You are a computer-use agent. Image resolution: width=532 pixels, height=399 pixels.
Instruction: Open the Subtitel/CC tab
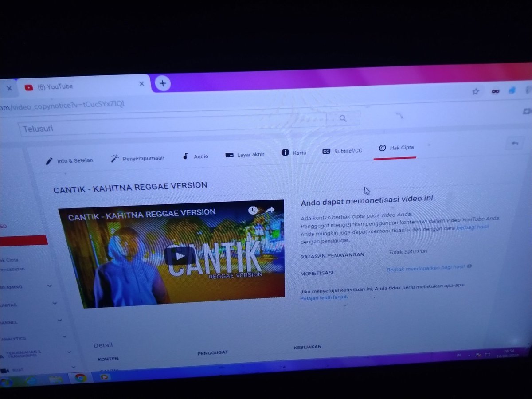pyautogui.click(x=342, y=151)
